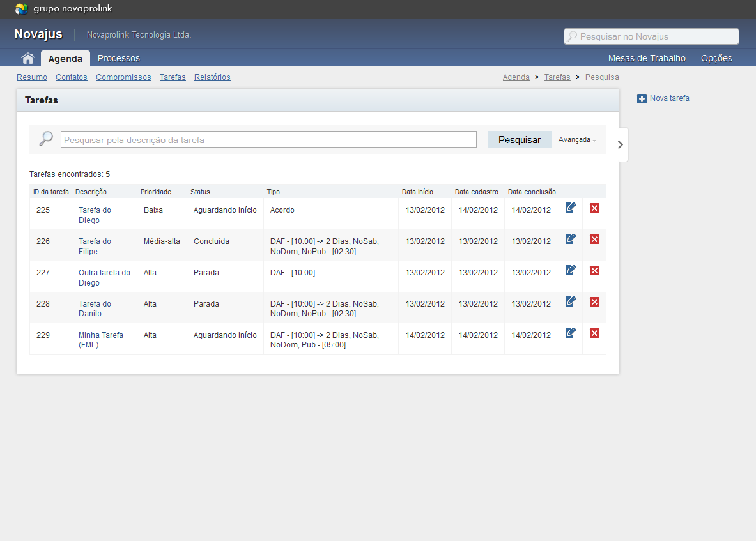Delete task 226 with red X icon
The height and width of the screenshot is (541, 756).
594,239
